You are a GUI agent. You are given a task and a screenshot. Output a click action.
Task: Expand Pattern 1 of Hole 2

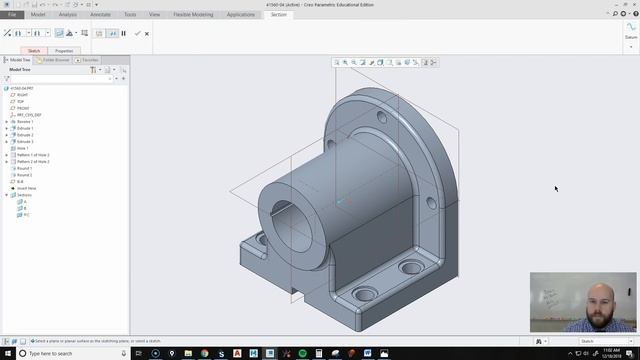point(7,155)
